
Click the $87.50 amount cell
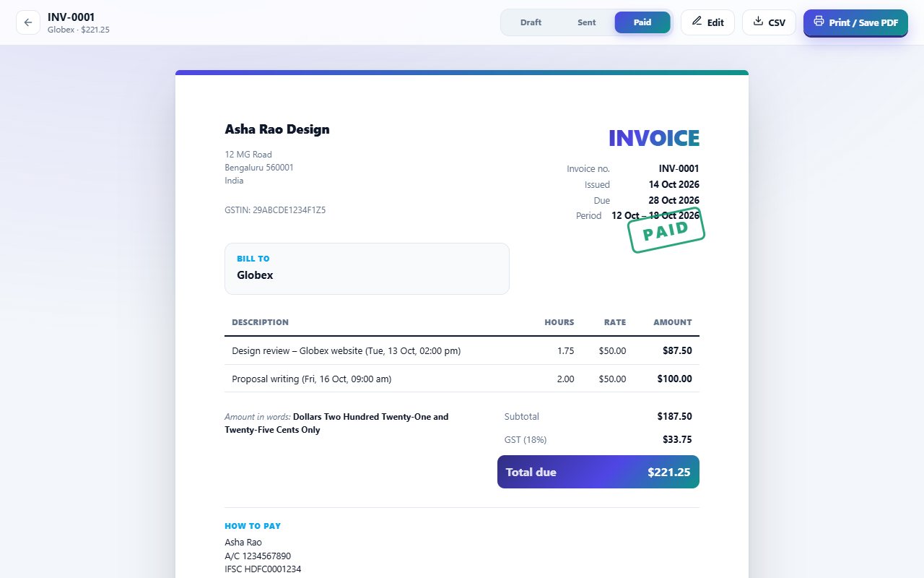click(x=677, y=350)
